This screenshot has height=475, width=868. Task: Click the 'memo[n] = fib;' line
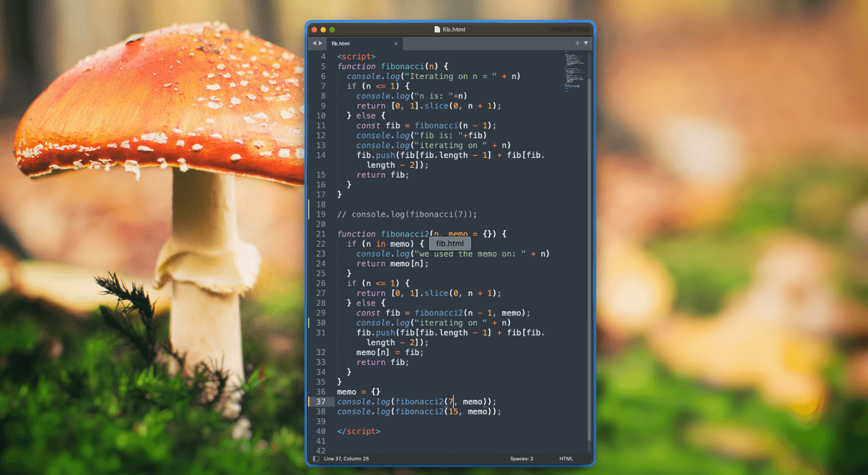[390, 352]
